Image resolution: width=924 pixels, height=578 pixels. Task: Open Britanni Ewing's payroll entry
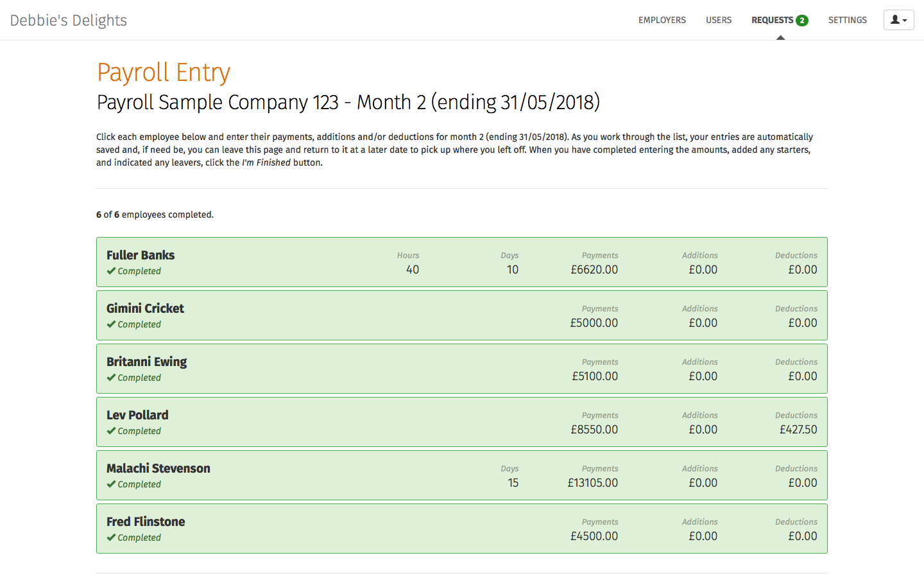pos(146,362)
